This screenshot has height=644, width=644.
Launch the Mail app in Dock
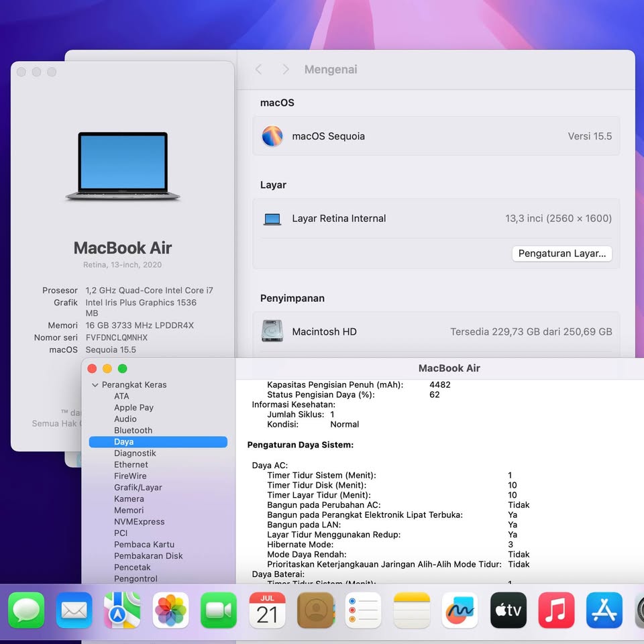(74, 610)
